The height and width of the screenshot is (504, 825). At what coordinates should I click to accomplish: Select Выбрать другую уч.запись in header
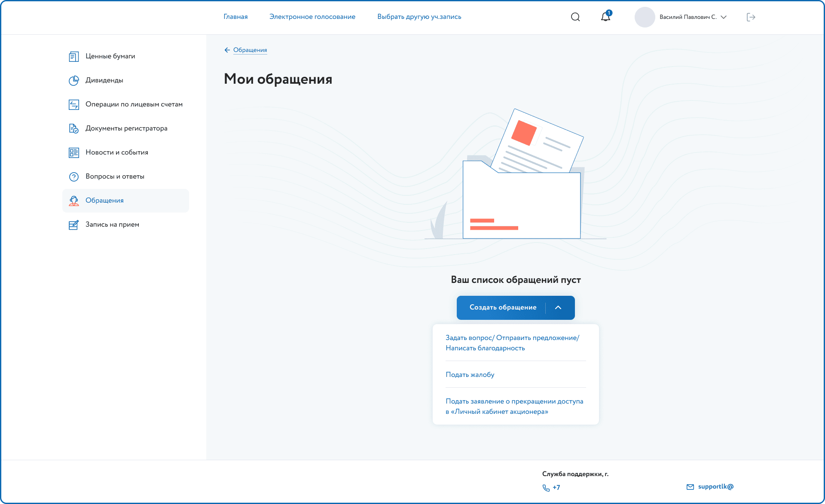coord(419,17)
